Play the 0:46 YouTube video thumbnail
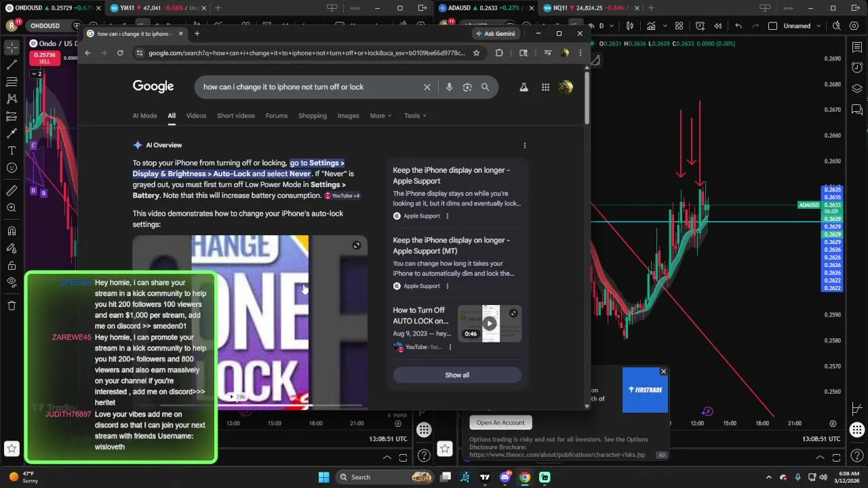Image resolution: width=868 pixels, height=488 pixels. (x=490, y=323)
